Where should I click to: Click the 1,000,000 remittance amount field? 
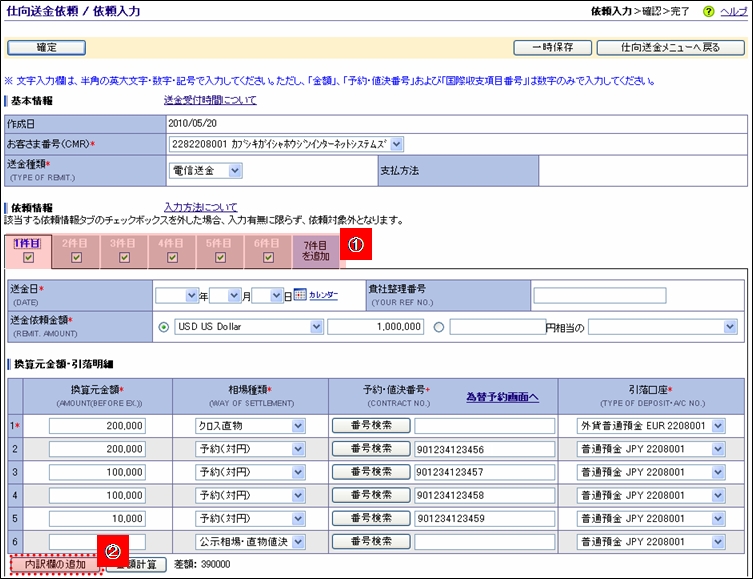376,327
